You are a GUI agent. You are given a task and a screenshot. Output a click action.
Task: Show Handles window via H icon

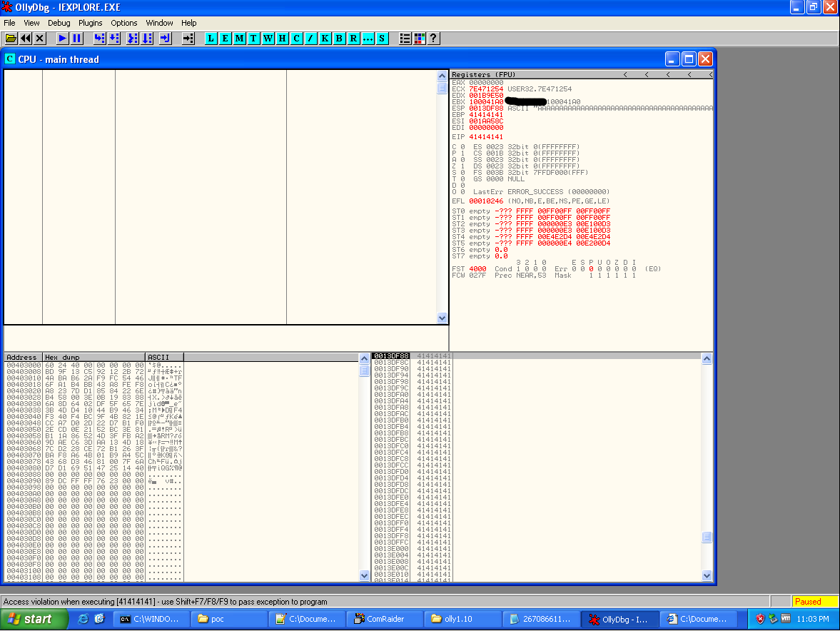tap(282, 38)
